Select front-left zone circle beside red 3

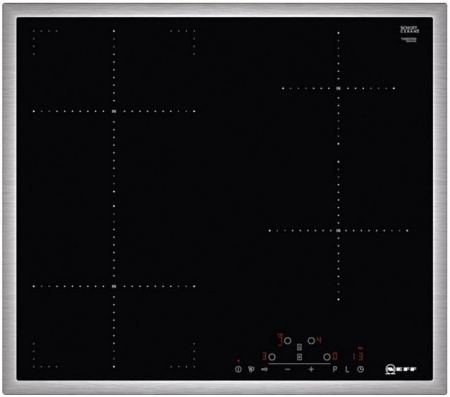click(272, 357)
